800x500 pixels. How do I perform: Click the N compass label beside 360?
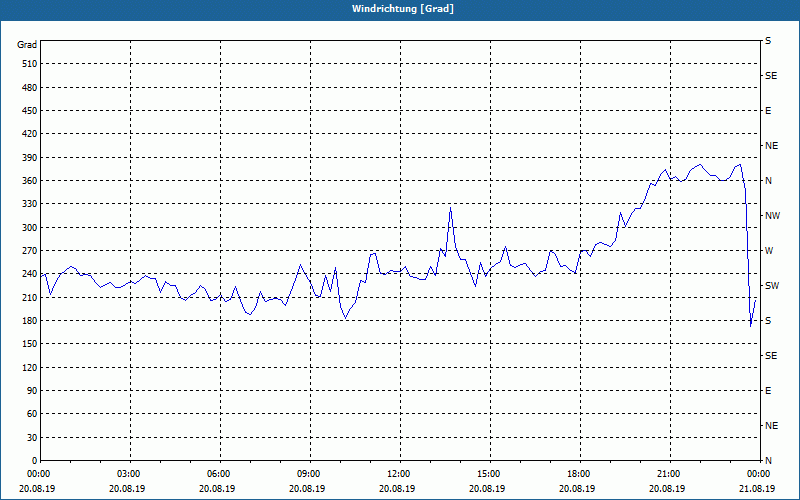click(769, 181)
